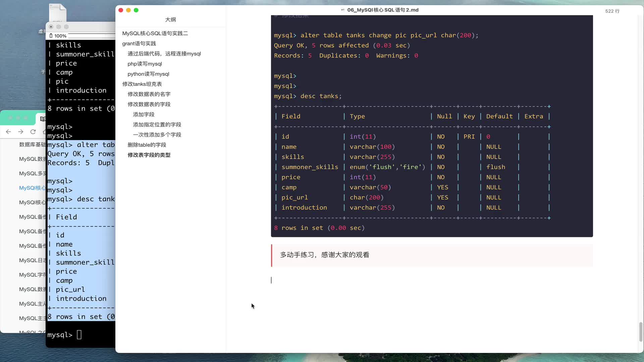
Task: Click the 522 行 line count indicator
Action: pos(612,11)
